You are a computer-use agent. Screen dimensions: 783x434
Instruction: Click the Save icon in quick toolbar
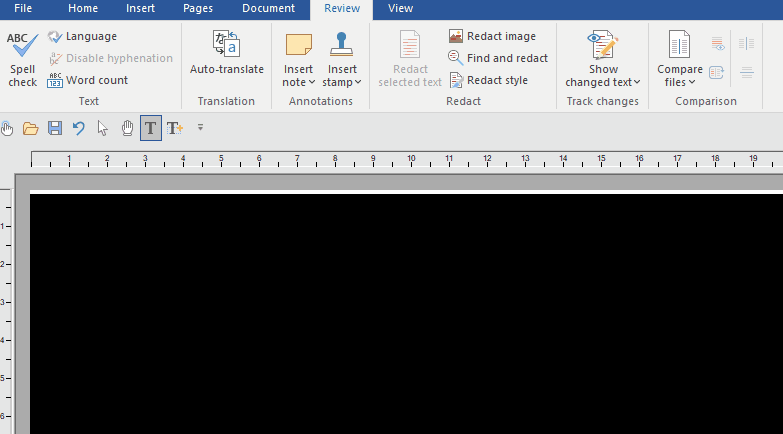point(55,128)
